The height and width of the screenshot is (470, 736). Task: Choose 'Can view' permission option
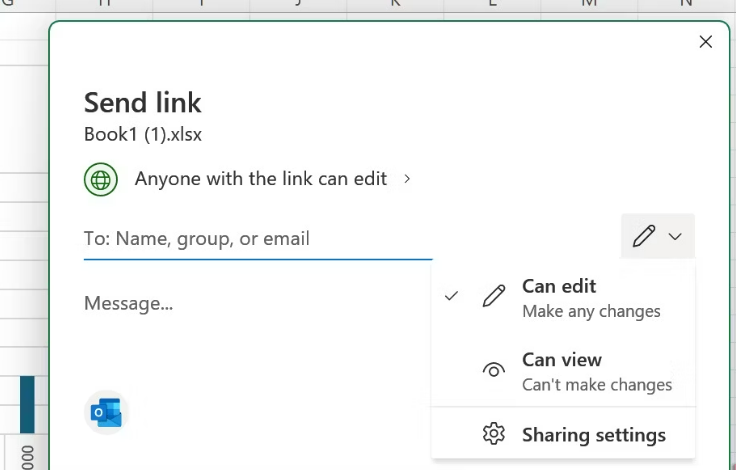[x=563, y=371]
